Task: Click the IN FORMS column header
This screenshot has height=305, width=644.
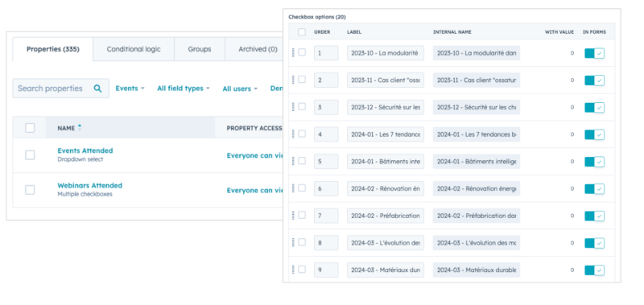Action: [x=594, y=32]
